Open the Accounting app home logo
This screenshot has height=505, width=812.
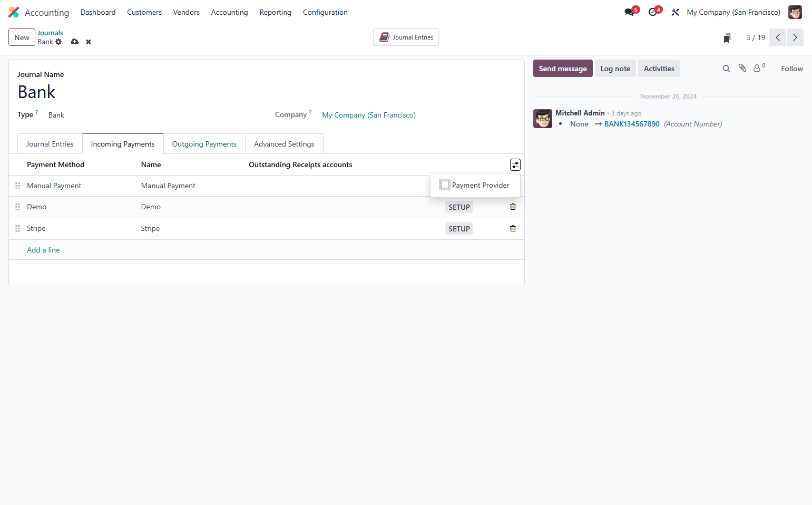coord(14,12)
